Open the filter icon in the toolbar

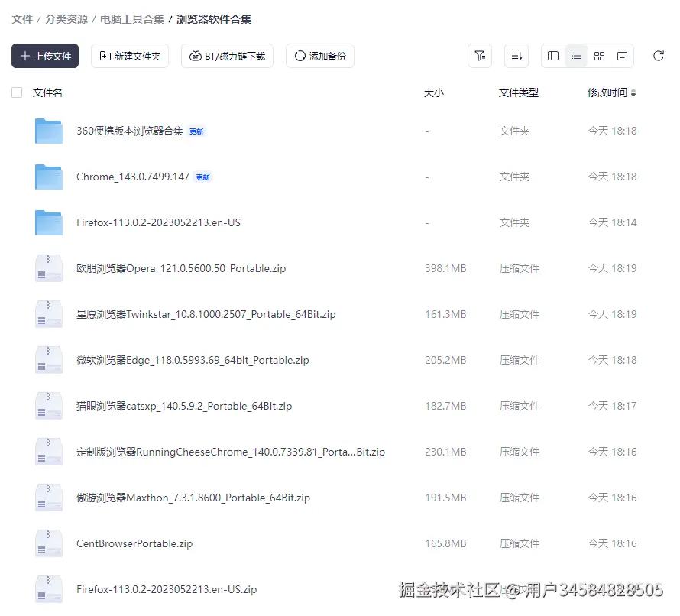click(x=480, y=56)
